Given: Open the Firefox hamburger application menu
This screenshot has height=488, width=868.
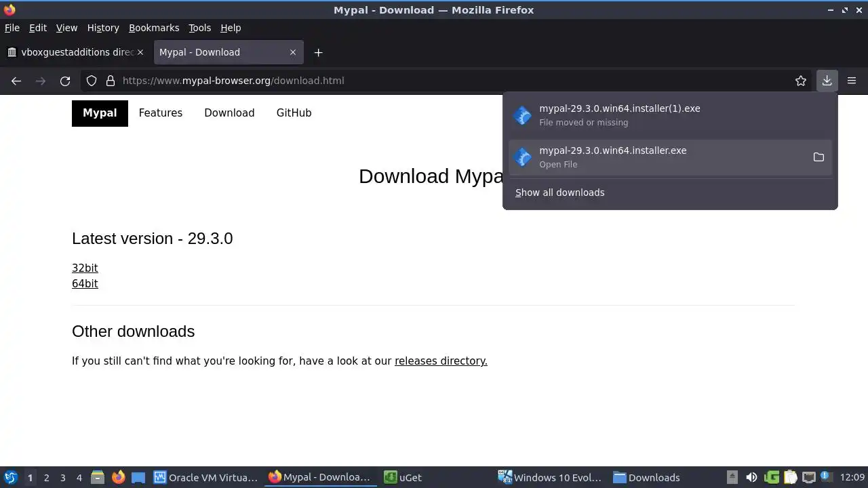Looking at the screenshot, I should pos(852,81).
